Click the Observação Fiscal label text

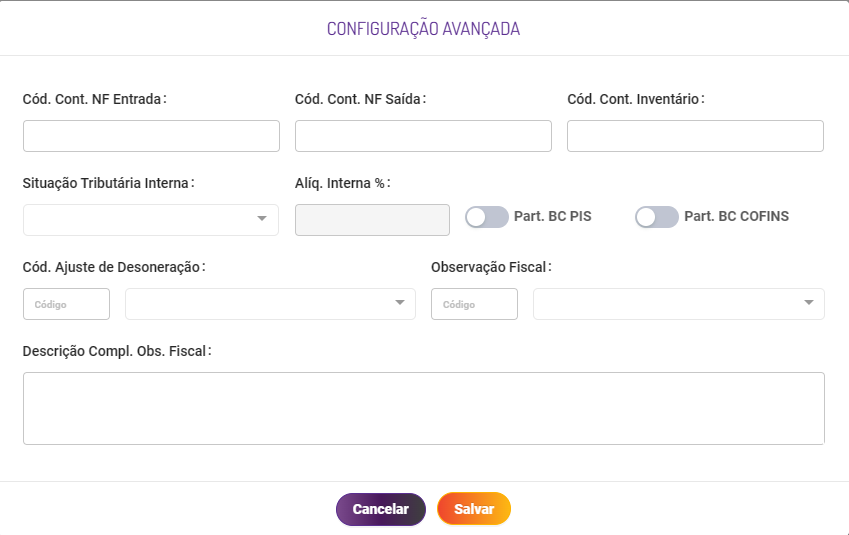[489, 267]
